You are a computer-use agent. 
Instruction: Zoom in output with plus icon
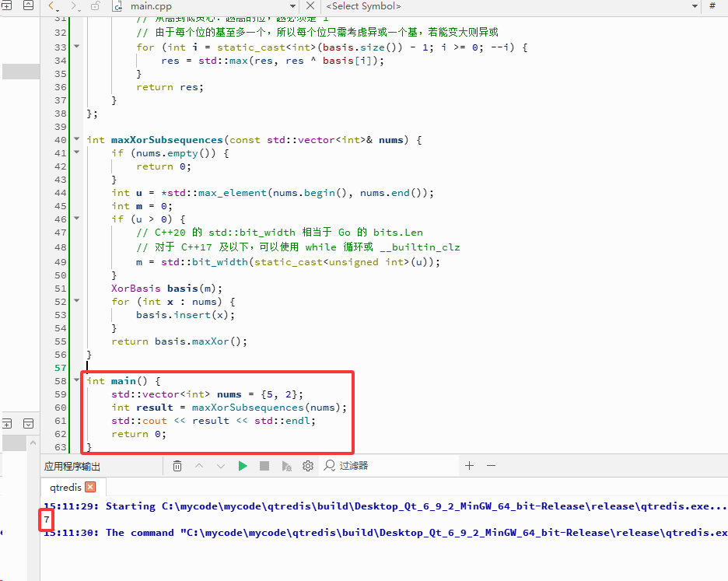470,465
